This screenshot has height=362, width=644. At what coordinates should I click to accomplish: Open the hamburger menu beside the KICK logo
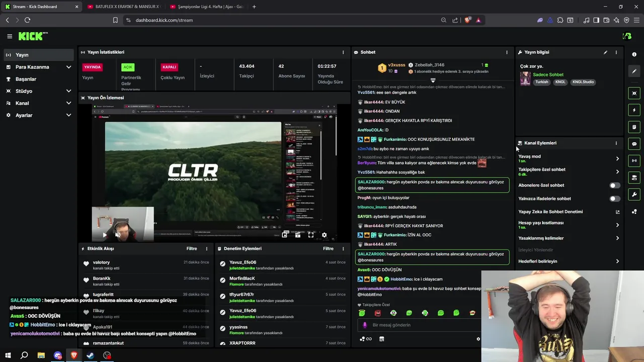[10, 36]
